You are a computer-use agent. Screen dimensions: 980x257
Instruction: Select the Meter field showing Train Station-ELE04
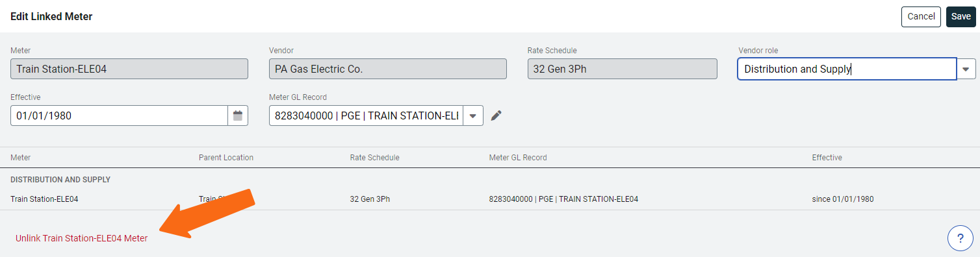click(x=129, y=69)
